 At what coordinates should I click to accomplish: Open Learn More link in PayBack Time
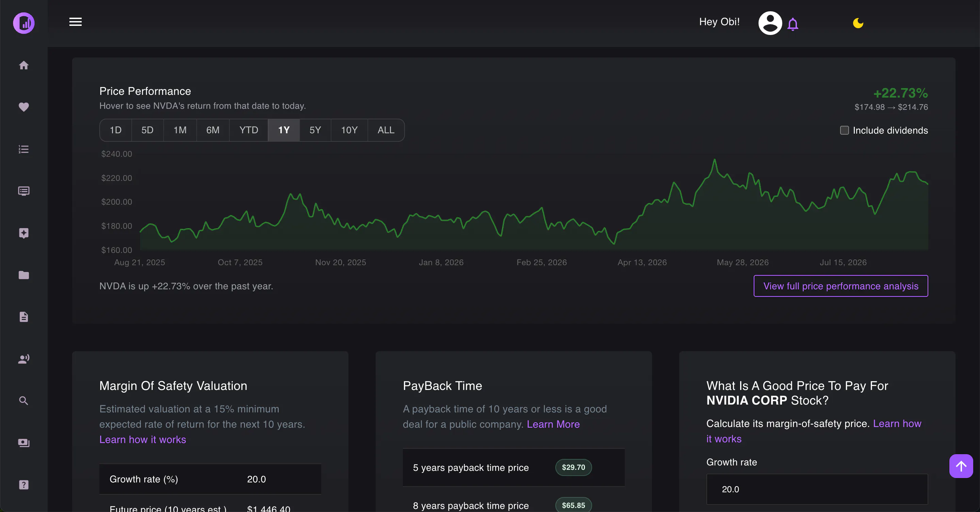point(553,424)
